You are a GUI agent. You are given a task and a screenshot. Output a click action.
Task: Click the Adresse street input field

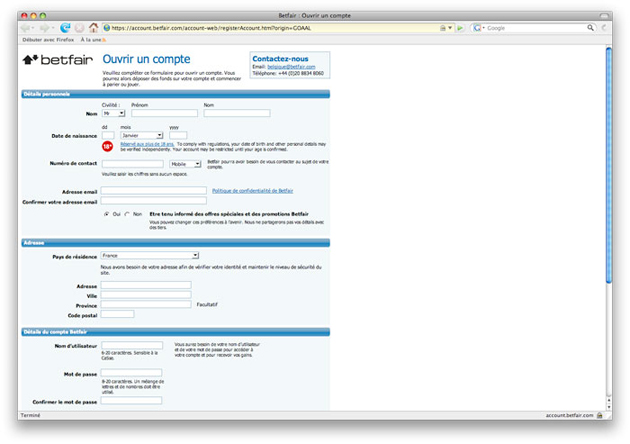click(146, 285)
